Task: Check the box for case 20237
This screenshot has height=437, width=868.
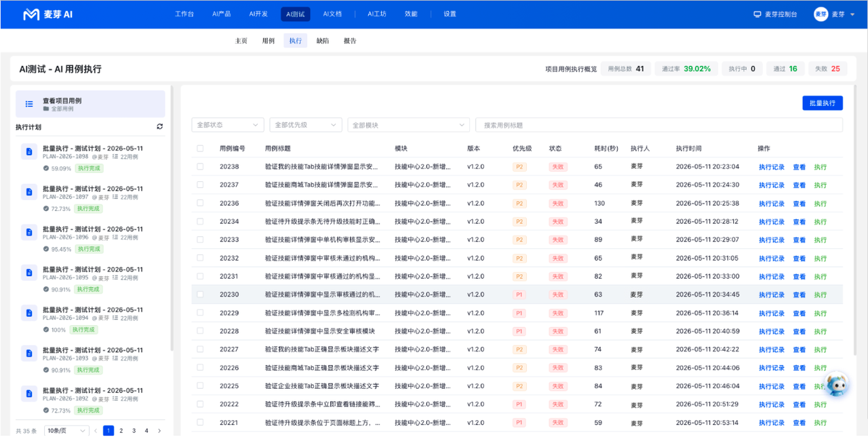Action: pyautogui.click(x=200, y=185)
